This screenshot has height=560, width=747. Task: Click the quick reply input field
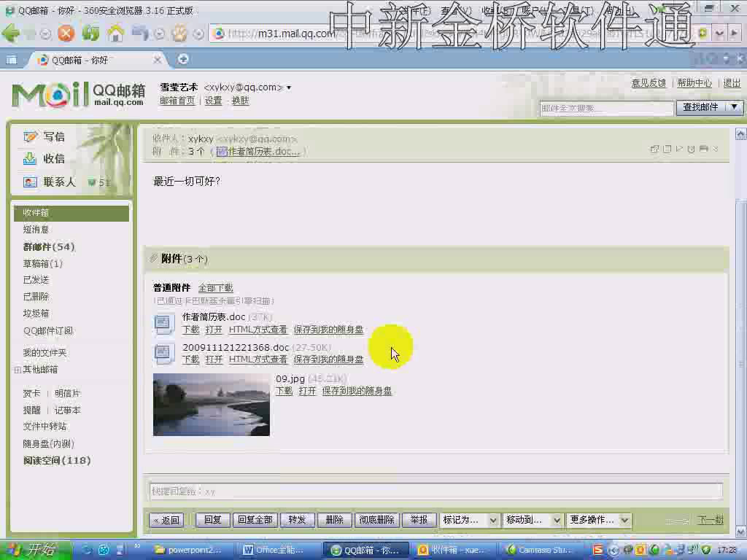[436, 491]
